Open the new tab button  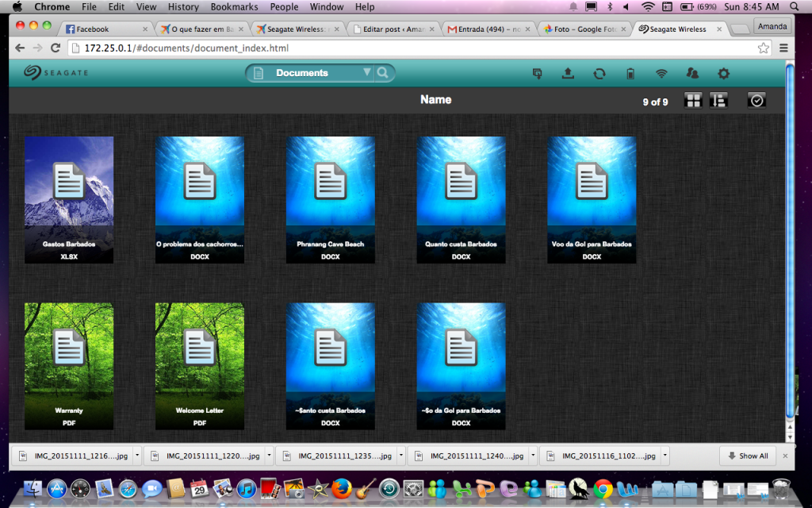(740, 29)
